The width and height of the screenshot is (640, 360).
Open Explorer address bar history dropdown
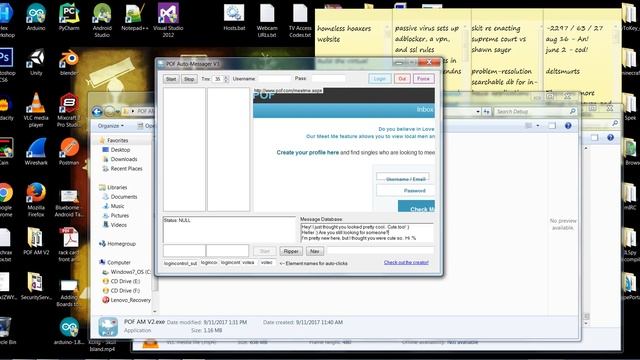[x=478, y=111]
